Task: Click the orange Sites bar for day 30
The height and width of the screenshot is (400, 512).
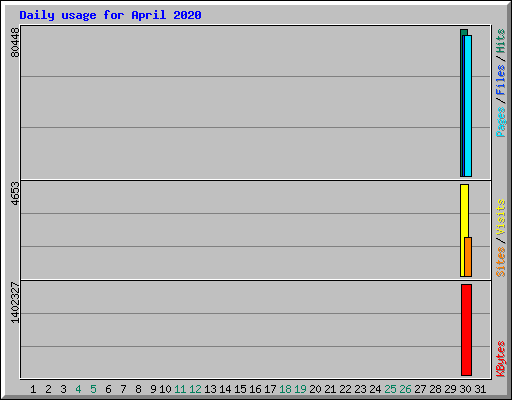Action: pyautogui.click(x=468, y=257)
